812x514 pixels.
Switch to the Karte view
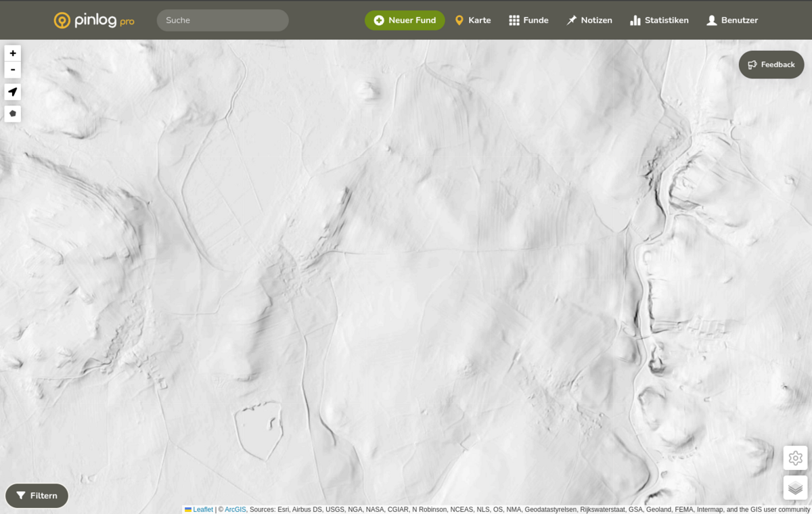(473, 20)
